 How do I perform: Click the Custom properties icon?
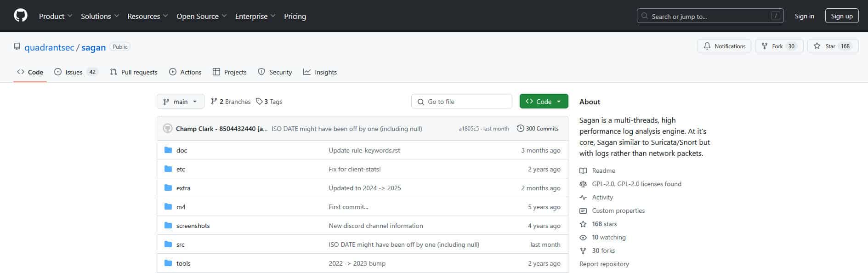pyautogui.click(x=583, y=210)
